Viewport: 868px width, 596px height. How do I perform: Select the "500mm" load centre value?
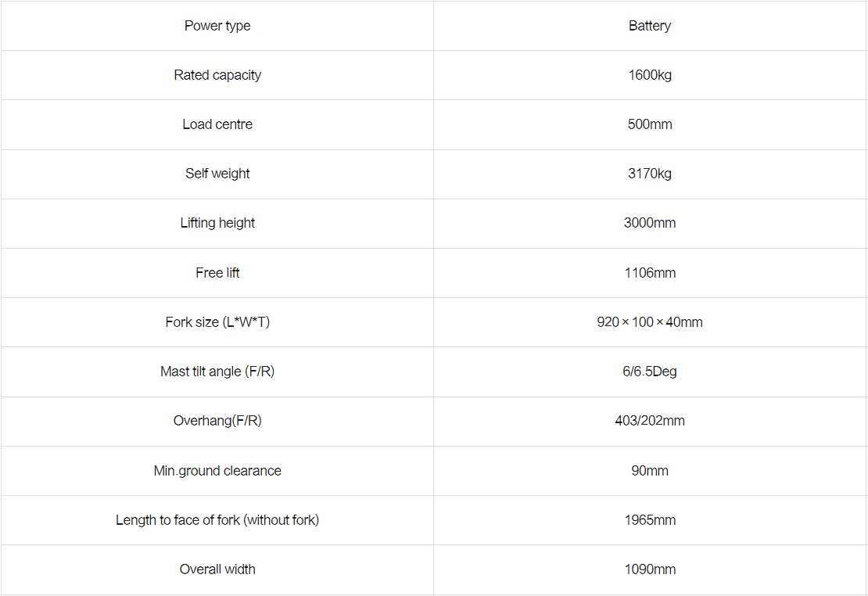click(650, 124)
